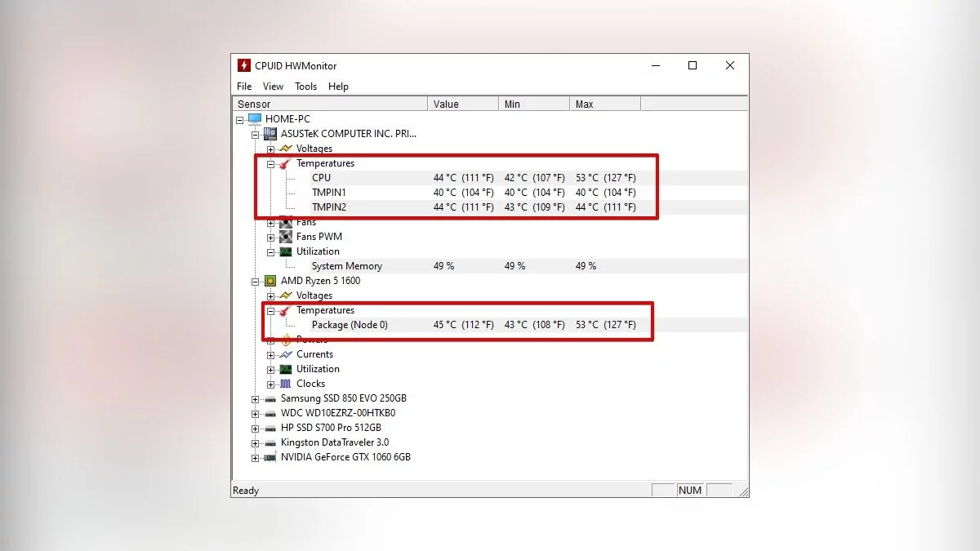Expand the WDC WD10EZRZ drive node

pos(255,413)
